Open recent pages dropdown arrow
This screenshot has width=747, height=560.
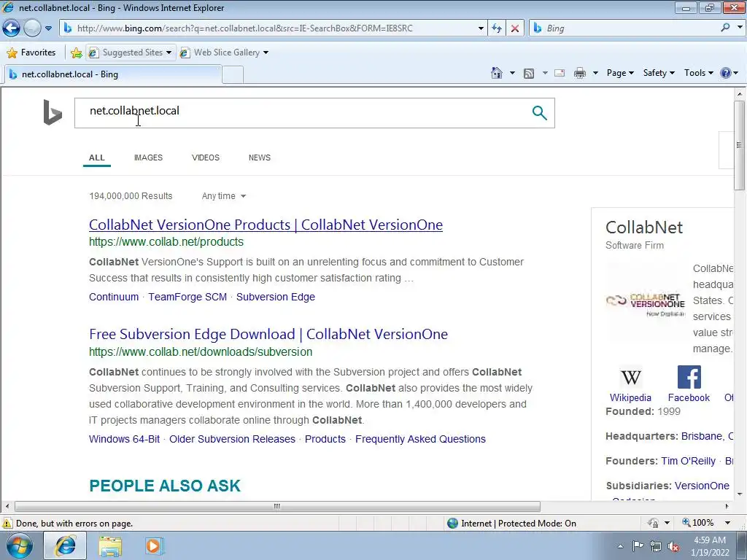48,28
